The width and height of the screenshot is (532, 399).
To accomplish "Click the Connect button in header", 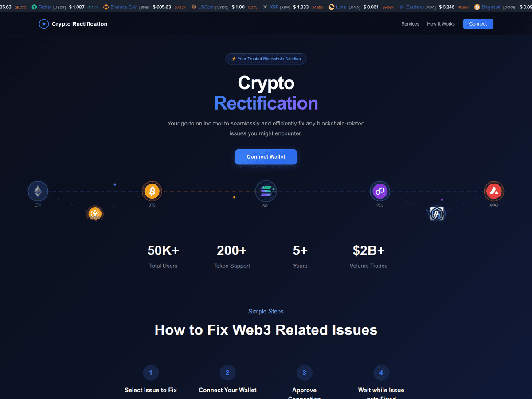I will pos(478,24).
